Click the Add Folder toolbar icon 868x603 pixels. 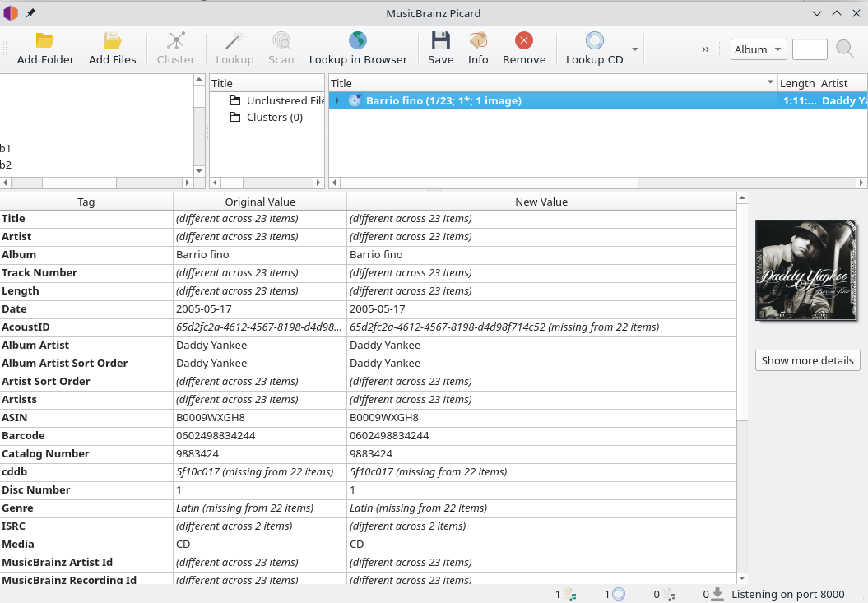[x=45, y=41]
